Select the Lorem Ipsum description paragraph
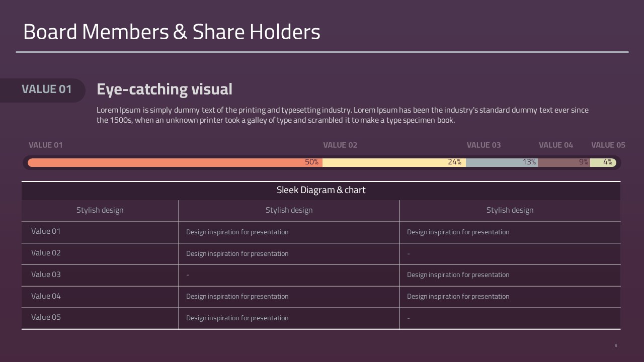Viewport: 644px width, 362px height. 343,115
